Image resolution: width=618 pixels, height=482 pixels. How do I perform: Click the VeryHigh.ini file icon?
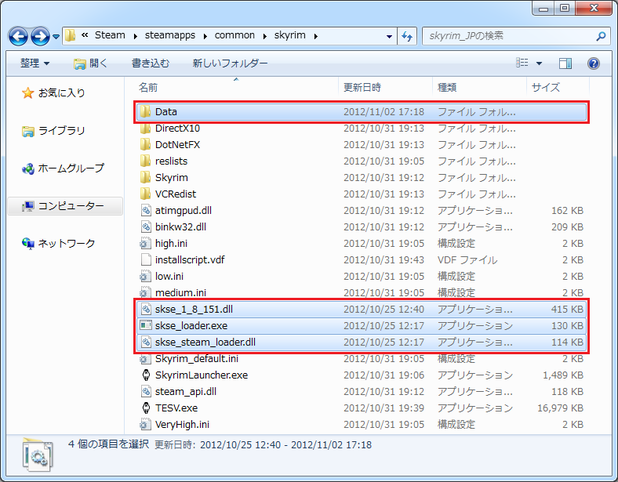(145, 424)
